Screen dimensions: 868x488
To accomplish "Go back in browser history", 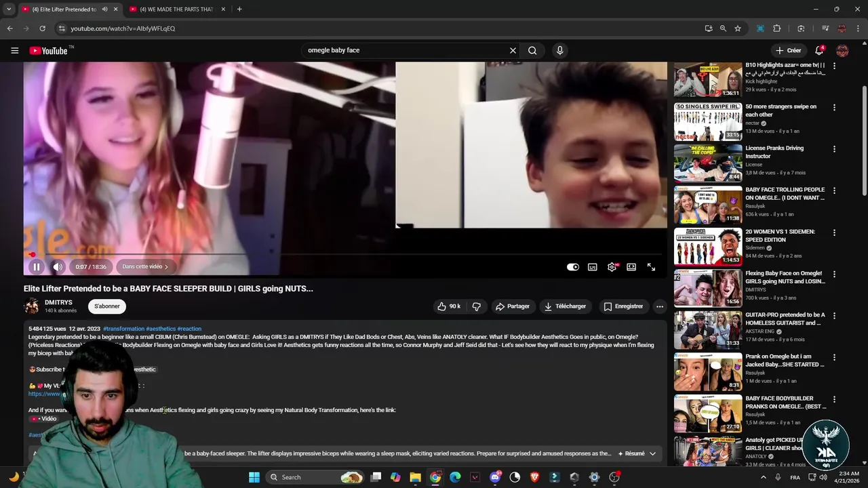I will point(9,28).
